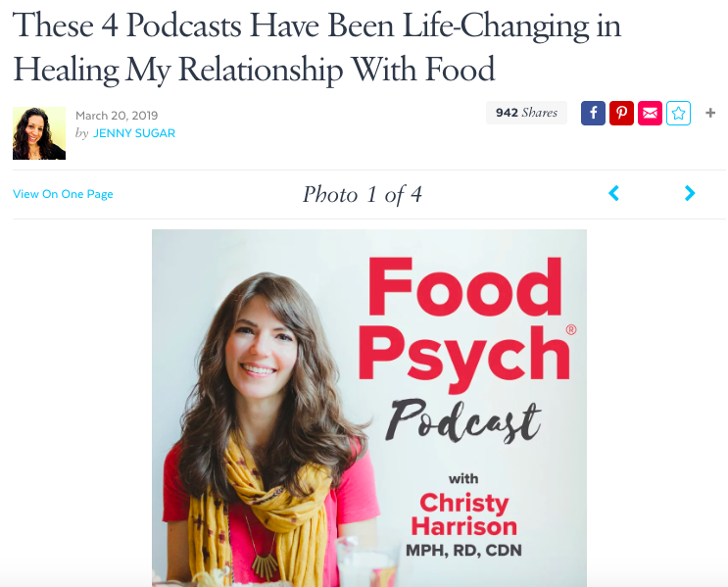Save article with star icon
728x587 pixels.
click(x=678, y=113)
